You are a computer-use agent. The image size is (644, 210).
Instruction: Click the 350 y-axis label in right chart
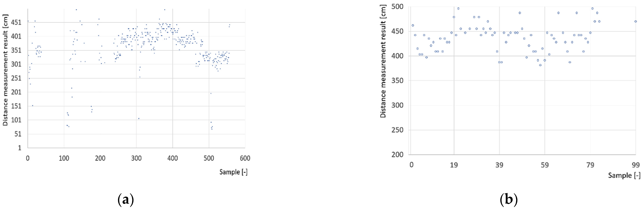pos(397,81)
